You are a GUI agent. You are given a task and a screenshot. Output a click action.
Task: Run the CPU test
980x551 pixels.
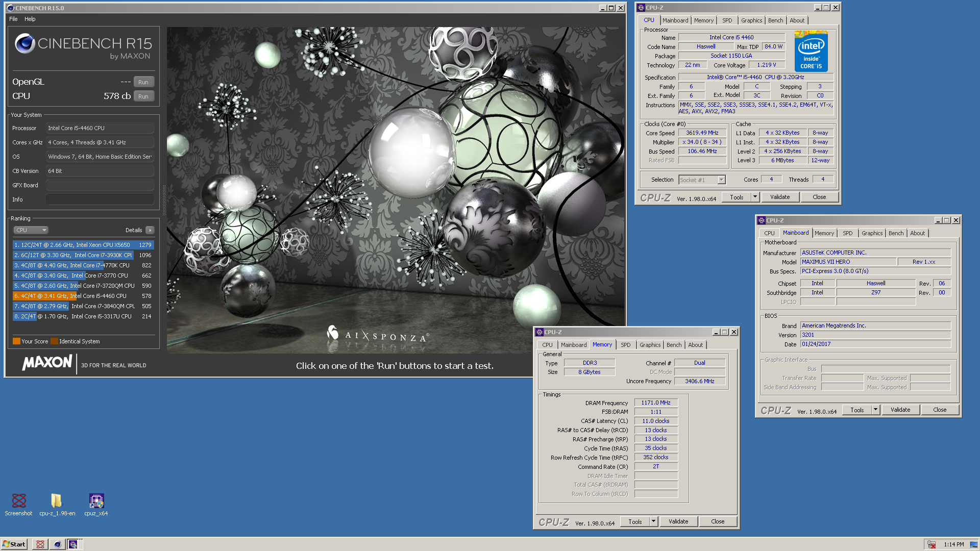[x=143, y=96]
